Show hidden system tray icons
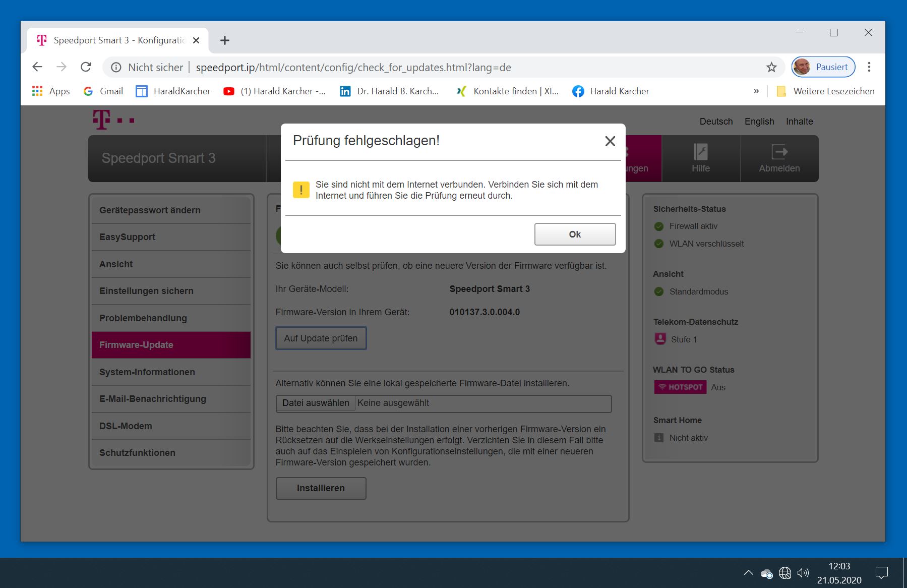 pyautogui.click(x=749, y=573)
